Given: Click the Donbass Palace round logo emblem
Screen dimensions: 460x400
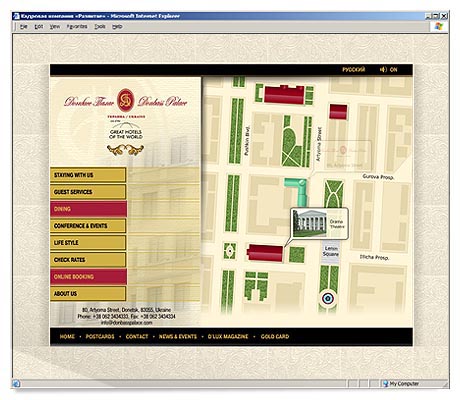Looking at the screenshot, I should pyautogui.click(x=126, y=101).
